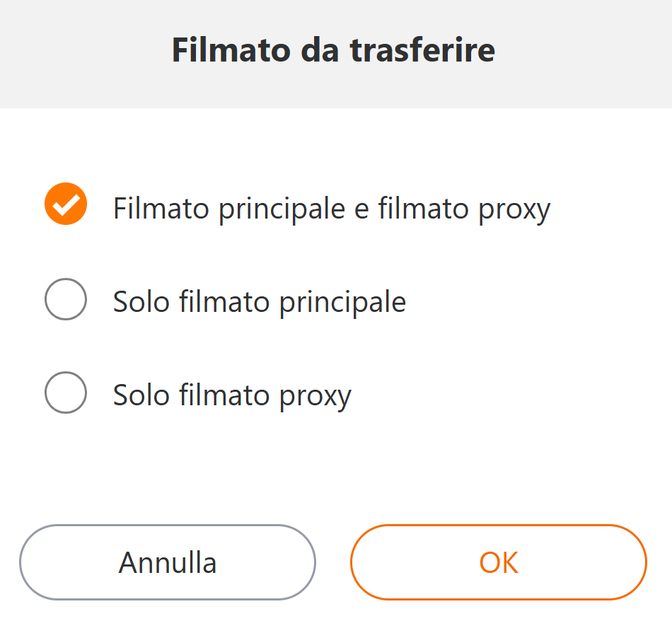This screenshot has width=672, height=621.
Task: Click the 'Solo filmato proxy' label text
Action: [232, 395]
